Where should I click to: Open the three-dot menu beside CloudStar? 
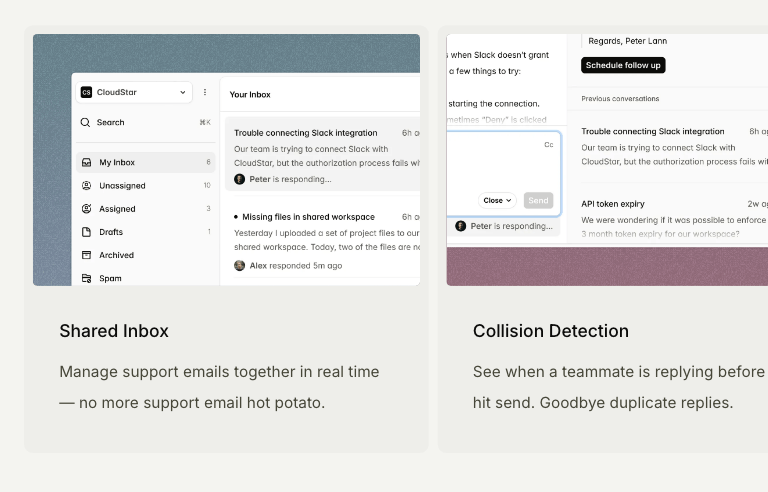[205, 92]
